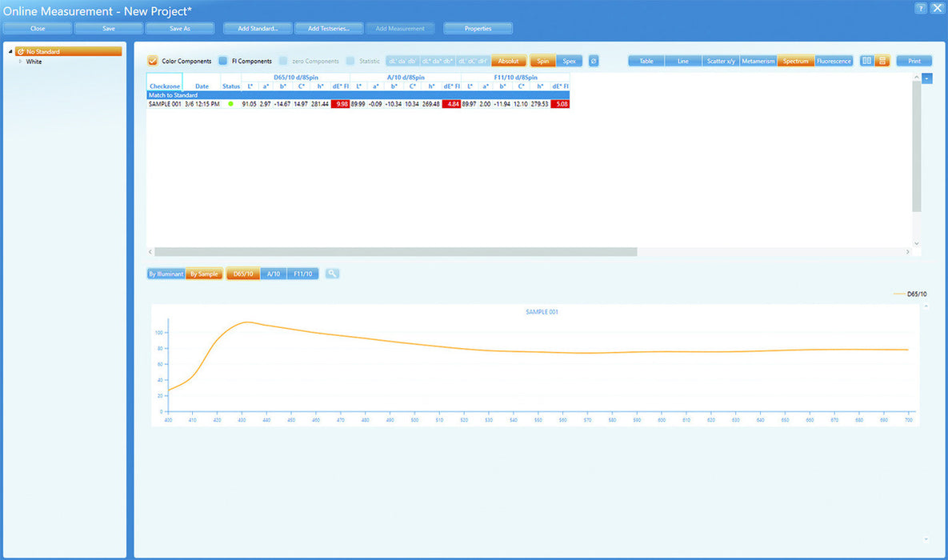This screenshot has height=560, width=948.
Task: Open the help question mark icon
Action: 921,8
